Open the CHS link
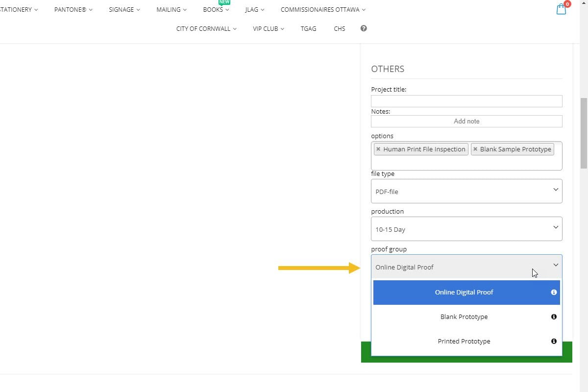The width and height of the screenshot is (588, 392). (339, 28)
